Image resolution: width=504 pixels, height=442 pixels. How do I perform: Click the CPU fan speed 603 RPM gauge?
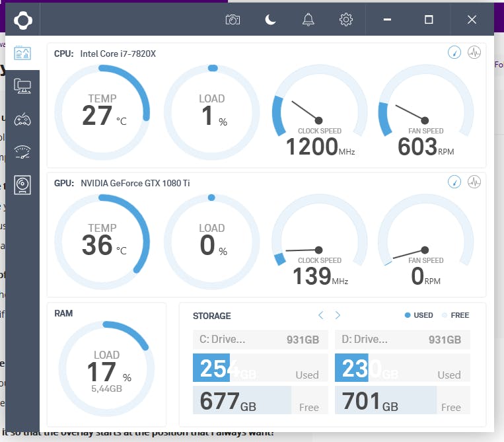coord(425,111)
